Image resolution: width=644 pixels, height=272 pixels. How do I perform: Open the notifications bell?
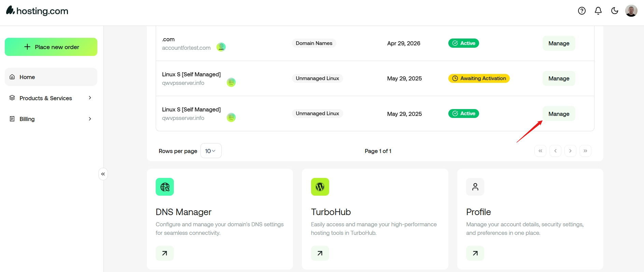click(x=598, y=11)
